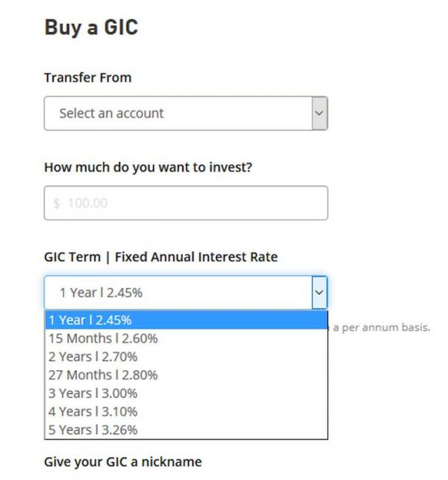Click the 'Buy a GIC' heading
Screen dimensions: 448x480
tap(91, 28)
